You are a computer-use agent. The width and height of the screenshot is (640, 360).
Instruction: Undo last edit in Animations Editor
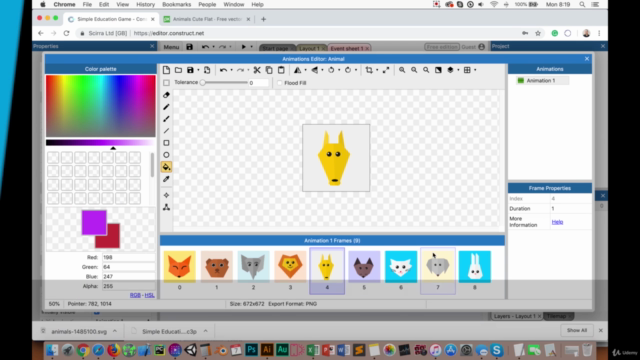coord(223,70)
